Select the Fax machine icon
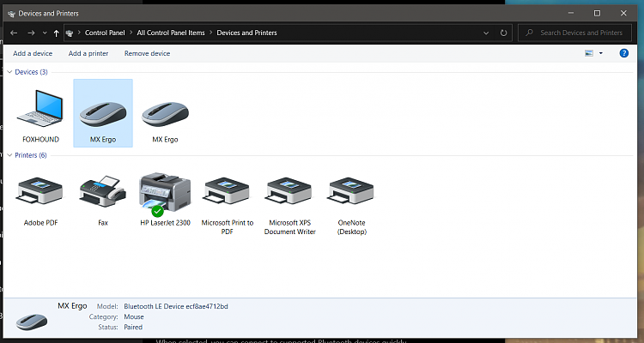 [103, 191]
